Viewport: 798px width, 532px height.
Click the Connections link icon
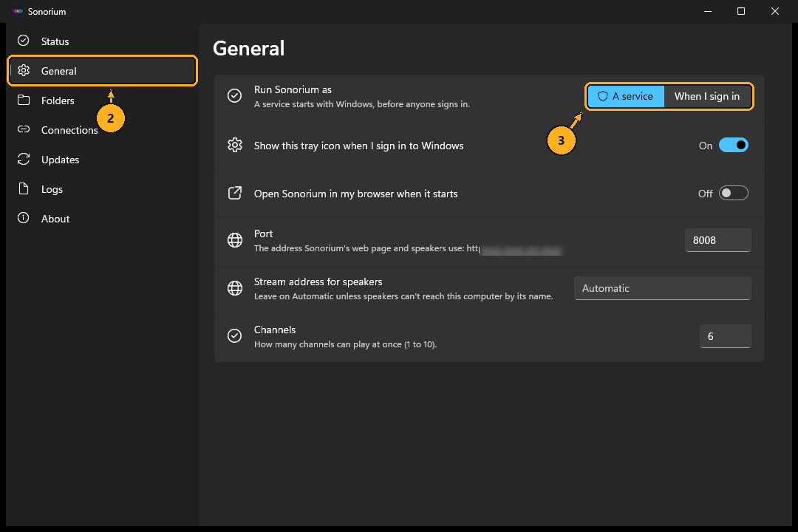[x=24, y=129]
